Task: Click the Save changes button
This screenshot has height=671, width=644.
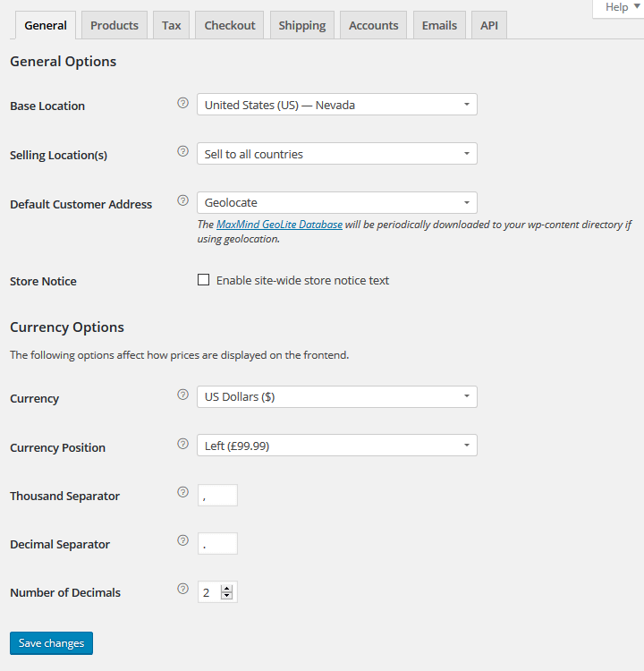Action: [x=51, y=643]
